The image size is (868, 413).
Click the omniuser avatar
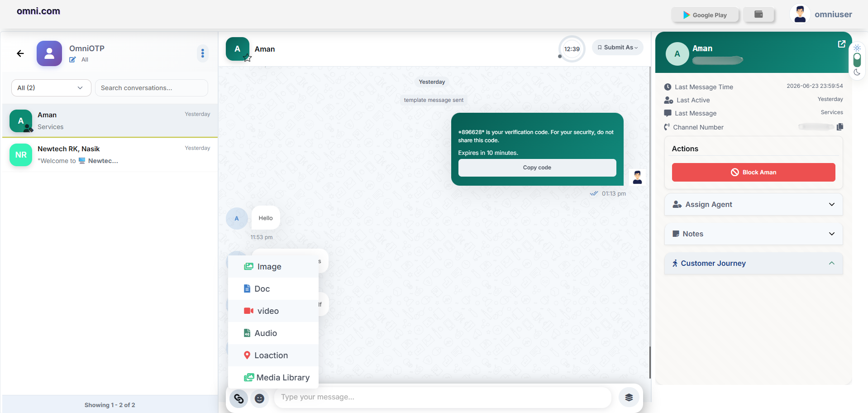[800, 14]
